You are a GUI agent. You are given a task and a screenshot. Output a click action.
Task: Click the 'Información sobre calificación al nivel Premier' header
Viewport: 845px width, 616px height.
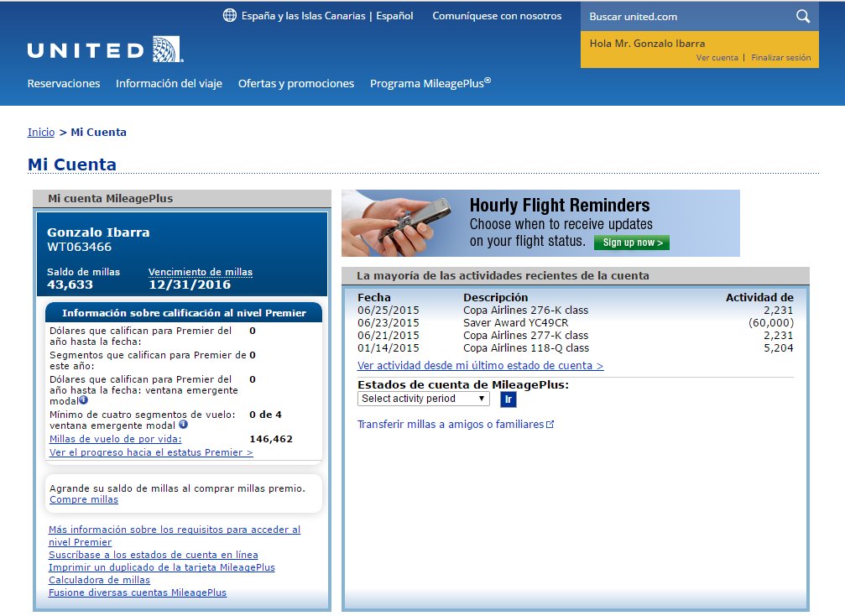pyautogui.click(x=184, y=312)
